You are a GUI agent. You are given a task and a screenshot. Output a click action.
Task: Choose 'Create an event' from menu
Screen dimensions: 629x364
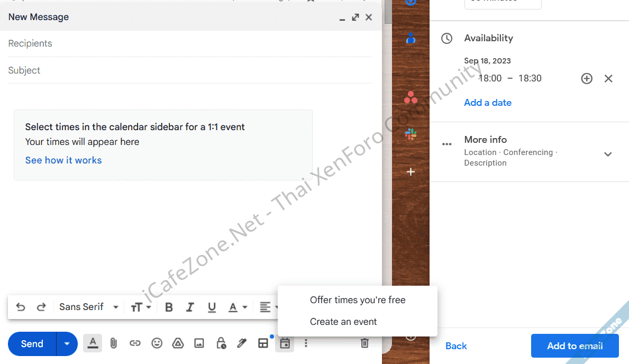[x=343, y=322]
